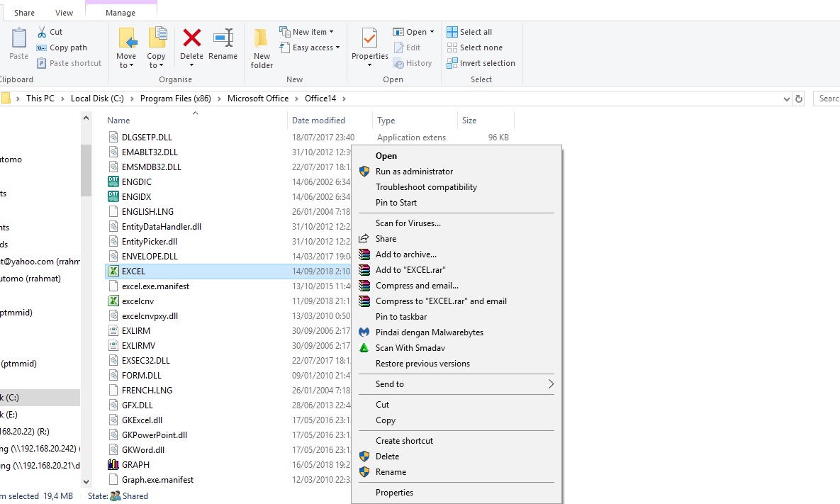The image size is (840, 504).
Task: Click the red Delete icon in ribbon
Action: (192, 38)
